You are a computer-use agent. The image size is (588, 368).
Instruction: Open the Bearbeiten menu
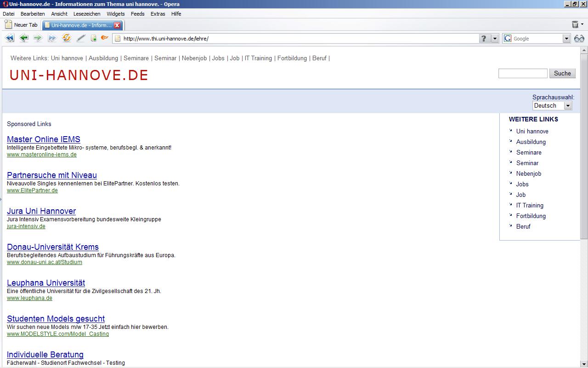[x=33, y=14]
